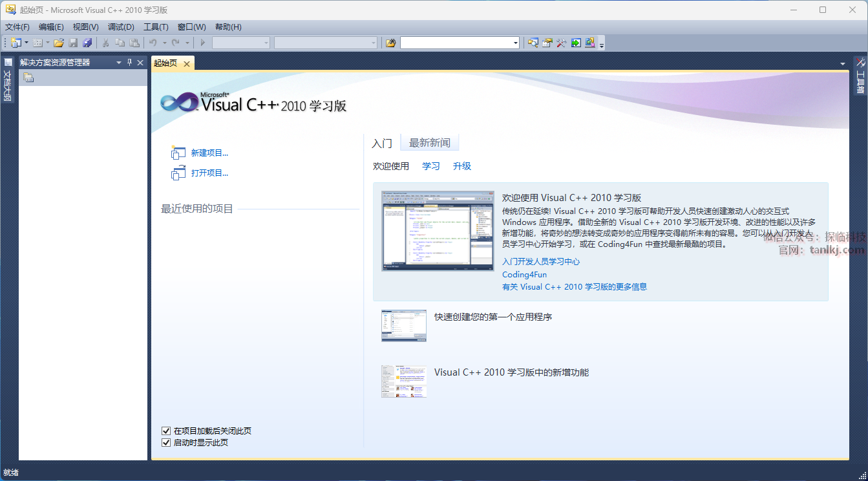
Task: Click the Open File folder icon
Action: 59,43
